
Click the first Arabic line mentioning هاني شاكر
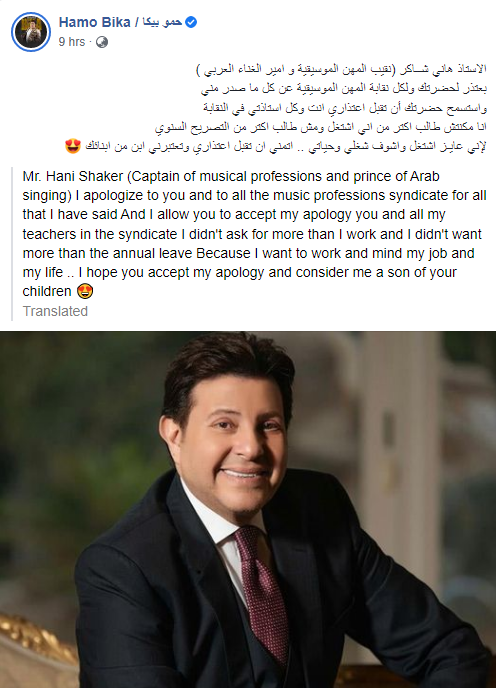pos(341,69)
